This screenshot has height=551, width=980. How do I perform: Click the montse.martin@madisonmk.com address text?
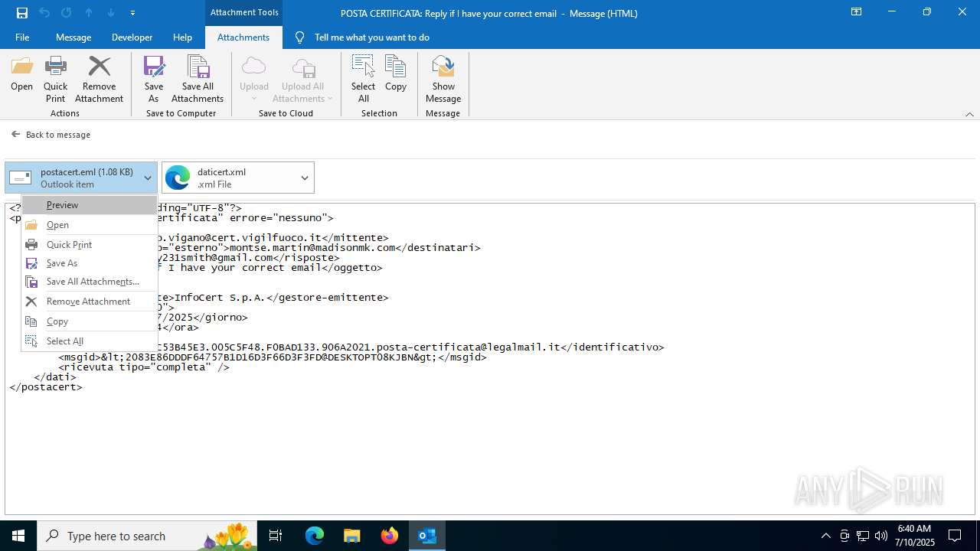click(x=313, y=248)
